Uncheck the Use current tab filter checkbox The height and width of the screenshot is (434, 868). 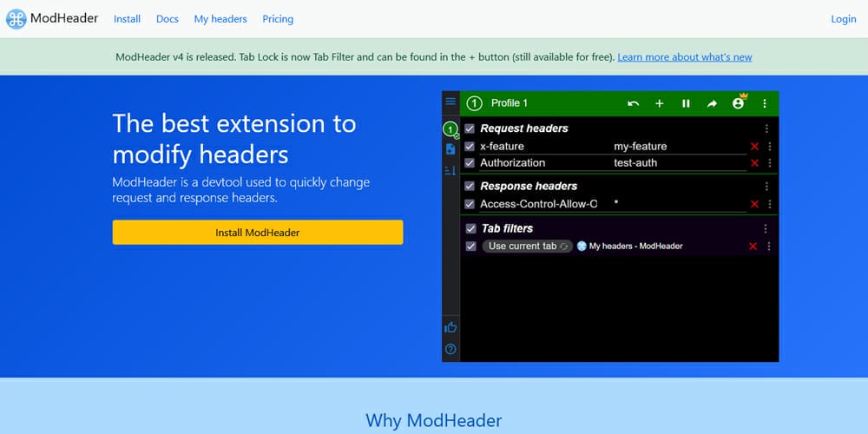tap(470, 247)
